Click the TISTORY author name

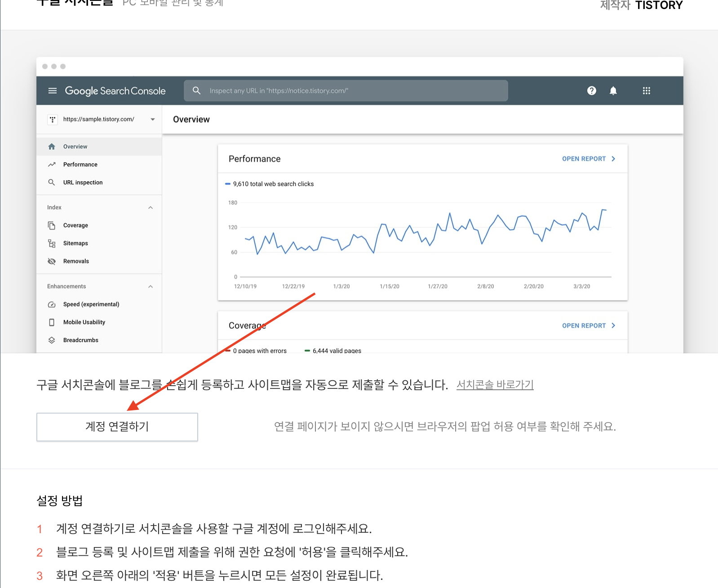click(x=659, y=5)
